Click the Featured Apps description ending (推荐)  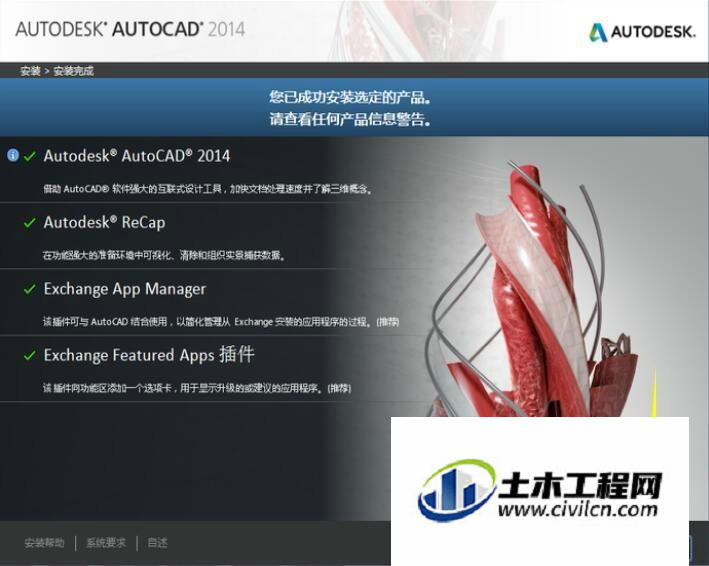click(197, 388)
